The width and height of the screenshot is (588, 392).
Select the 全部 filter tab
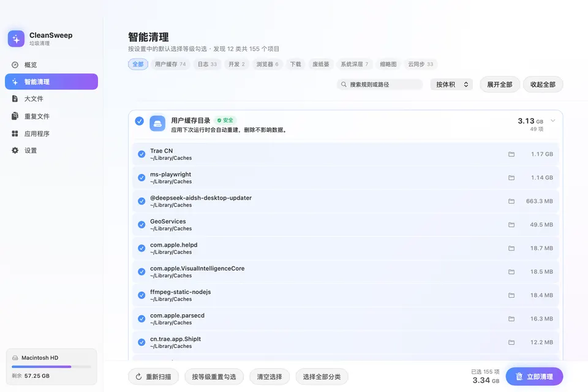point(138,64)
